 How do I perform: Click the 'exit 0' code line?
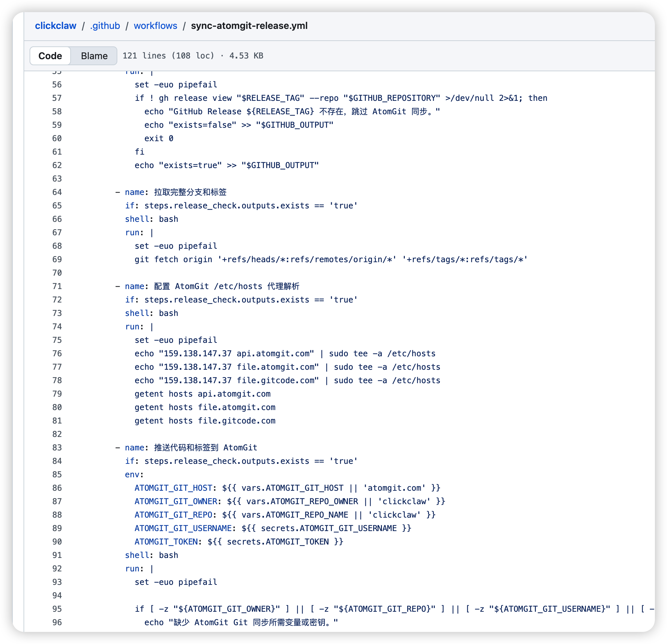coord(159,138)
